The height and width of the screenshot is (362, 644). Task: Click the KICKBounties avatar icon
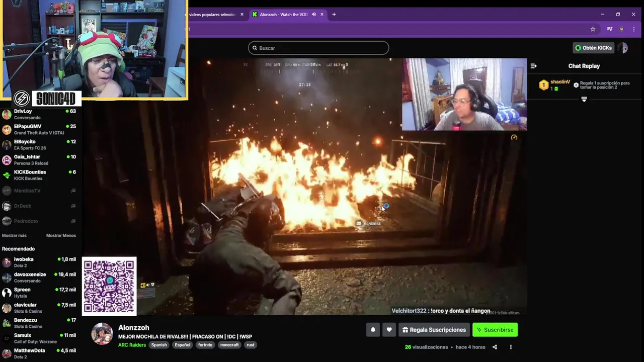[x=7, y=175]
